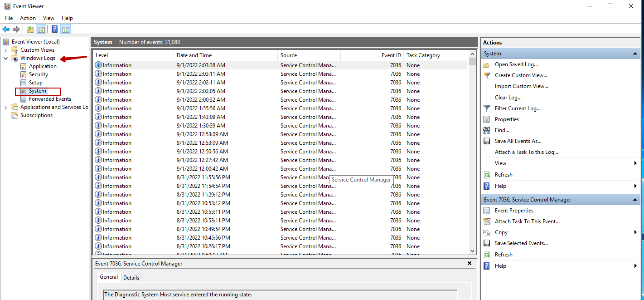Open Event Properties from Actions pane
644x300 pixels.
[514, 211]
